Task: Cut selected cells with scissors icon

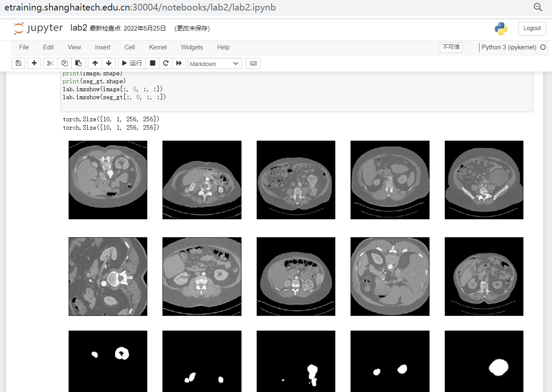Action: pyautogui.click(x=50, y=63)
